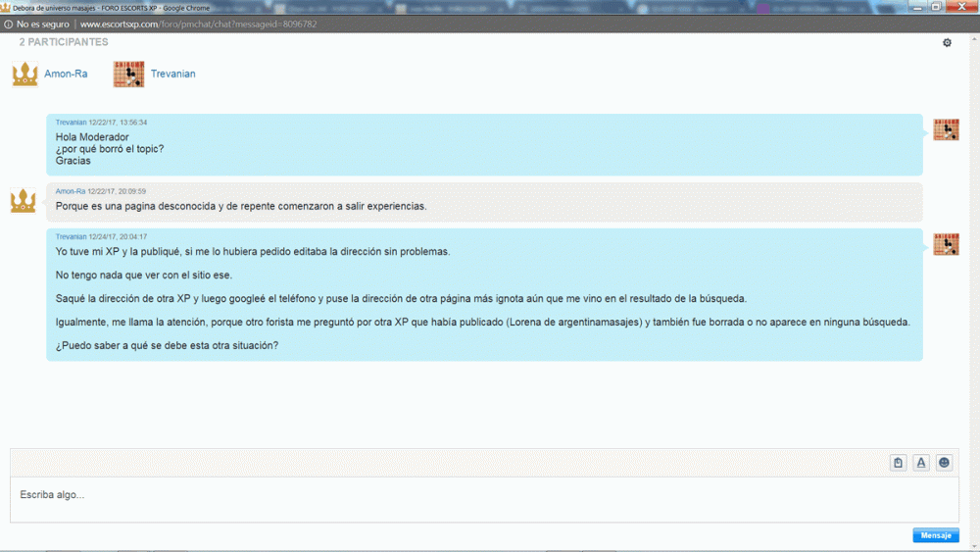980x552 pixels.
Task: Click Amon-Ra's crown avatar in participants
Action: (24, 75)
